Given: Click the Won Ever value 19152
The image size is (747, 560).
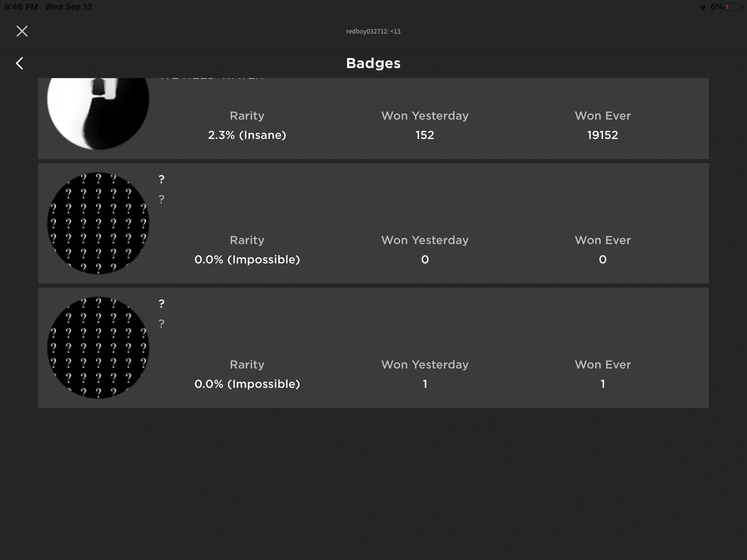Looking at the screenshot, I should [602, 135].
